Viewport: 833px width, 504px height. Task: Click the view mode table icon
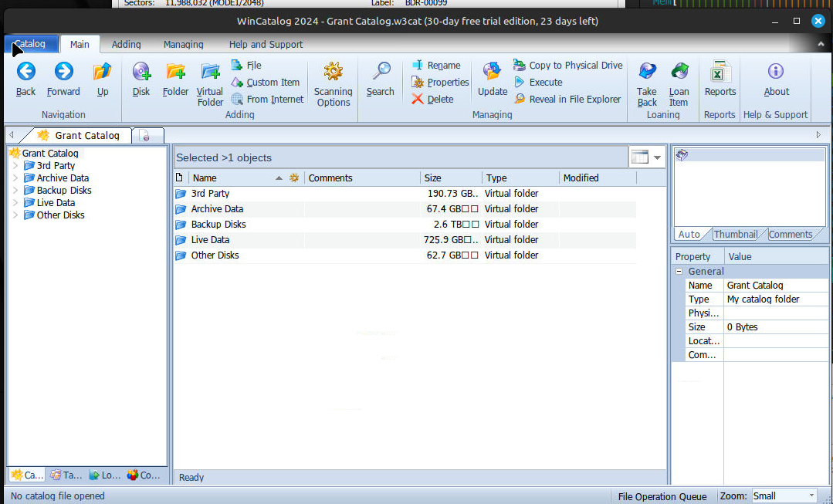[x=640, y=157]
